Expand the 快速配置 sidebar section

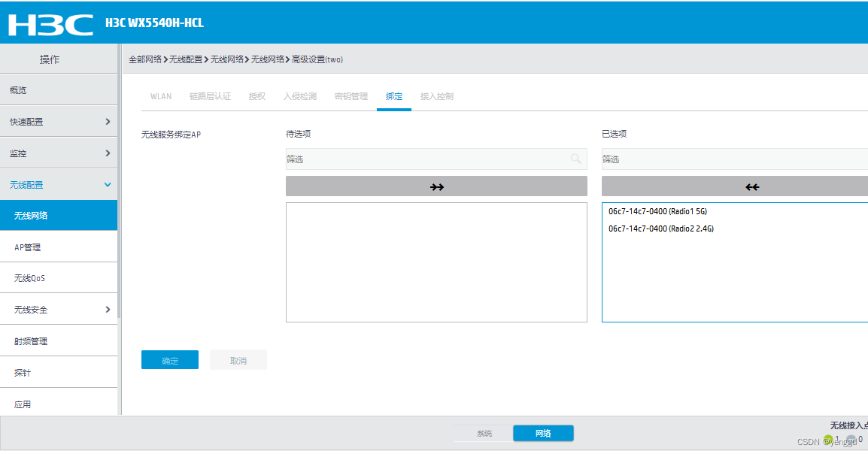(x=59, y=121)
